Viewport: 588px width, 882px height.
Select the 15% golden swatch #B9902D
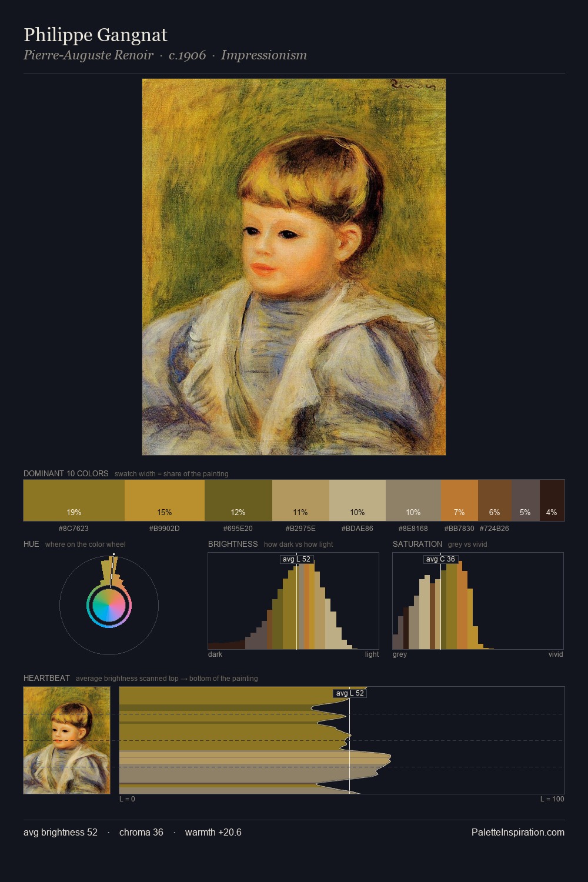coord(165,500)
